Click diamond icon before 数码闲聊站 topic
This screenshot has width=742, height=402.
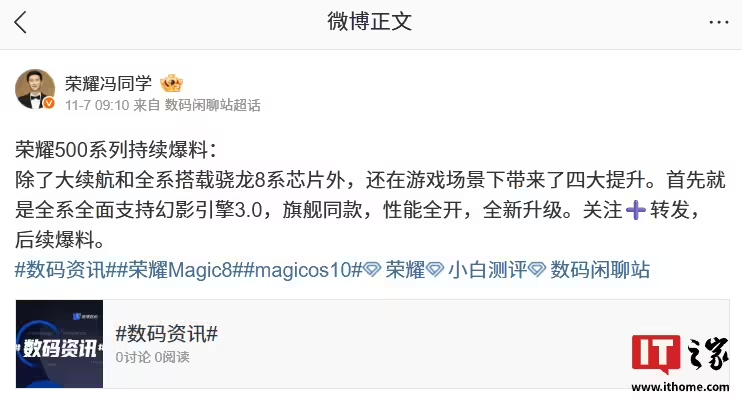537,270
